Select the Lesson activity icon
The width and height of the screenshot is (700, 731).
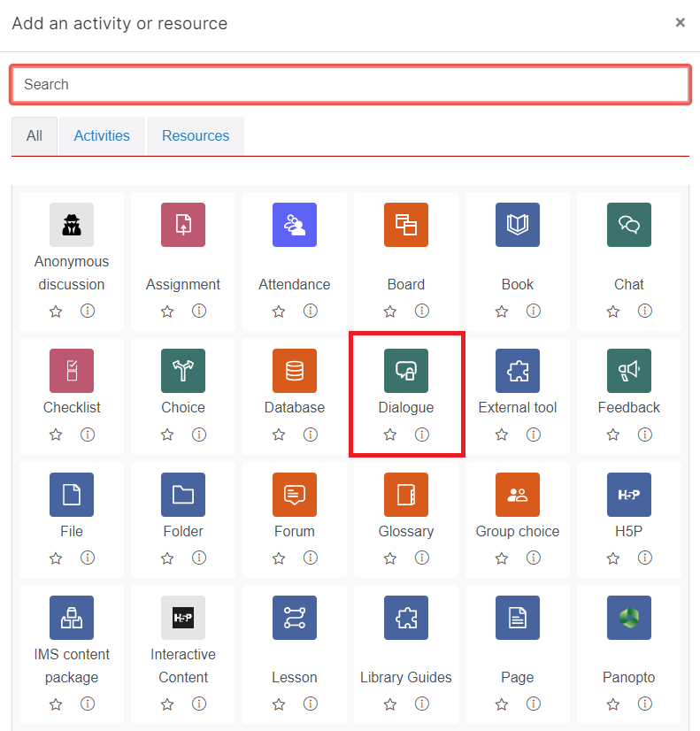(x=295, y=618)
